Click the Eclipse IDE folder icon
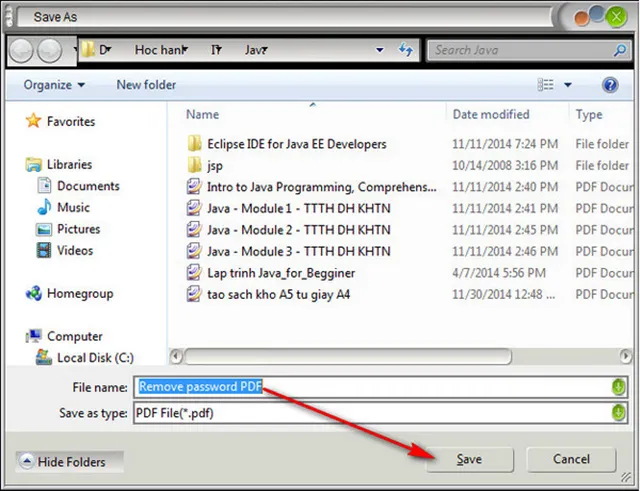The image size is (640, 491). pyautogui.click(x=194, y=144)
